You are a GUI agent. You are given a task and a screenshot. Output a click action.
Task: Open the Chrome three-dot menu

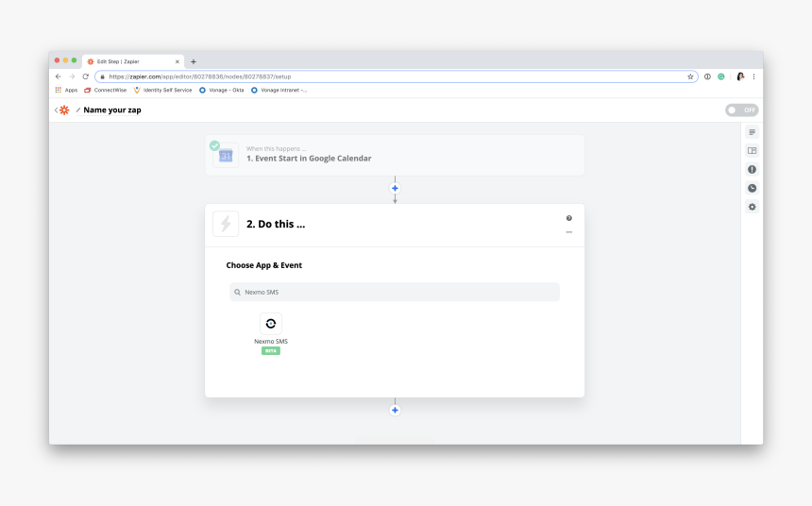coord(753,76)
